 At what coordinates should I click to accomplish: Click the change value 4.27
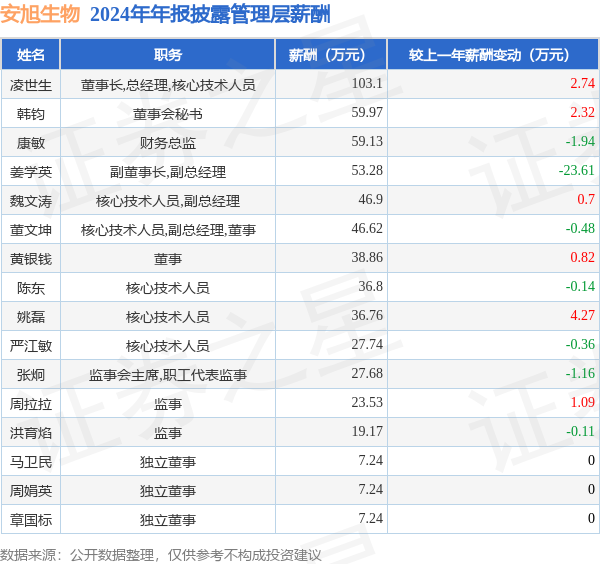tap(582, 316)
